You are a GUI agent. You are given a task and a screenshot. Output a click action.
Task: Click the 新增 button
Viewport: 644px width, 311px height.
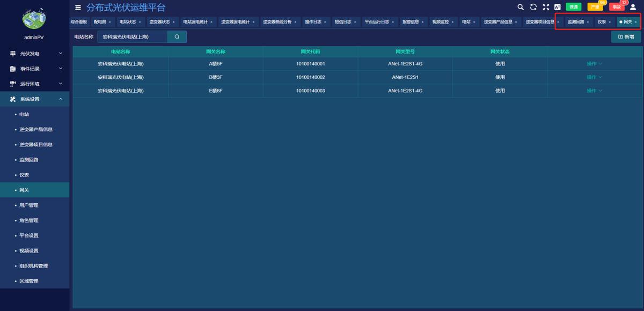click(626, 37)
